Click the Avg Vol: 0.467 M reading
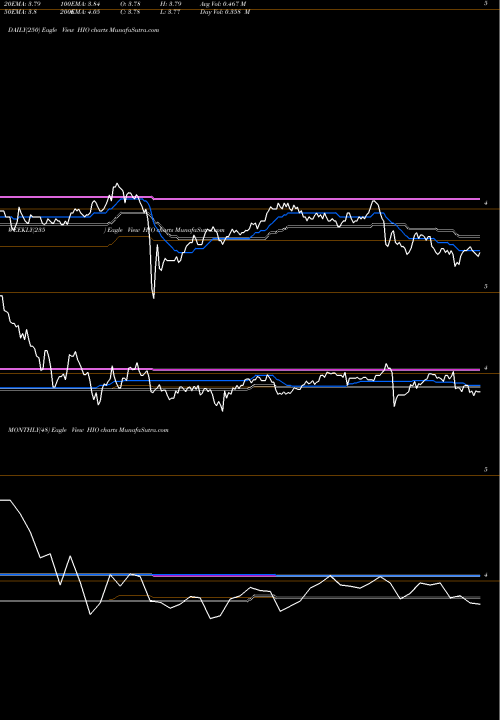500x720 pixels. coord(224,4)
